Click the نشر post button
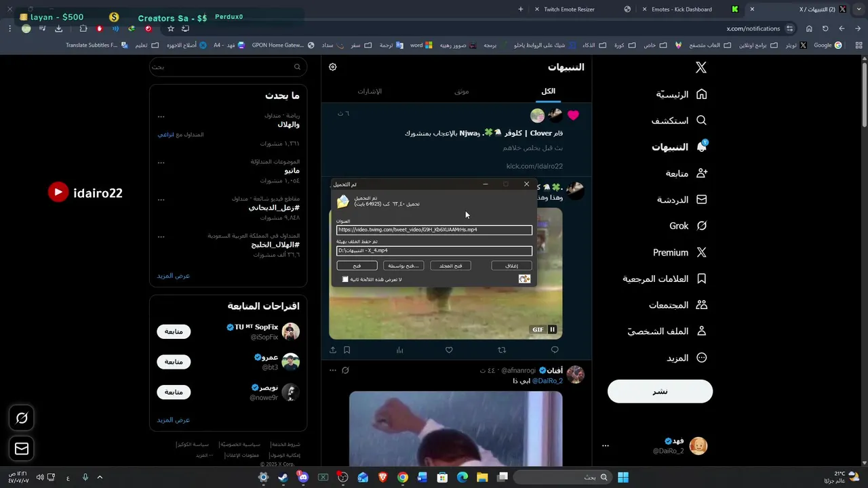The width and height of the screenshot is (868, 488). [x=660, y=392]
